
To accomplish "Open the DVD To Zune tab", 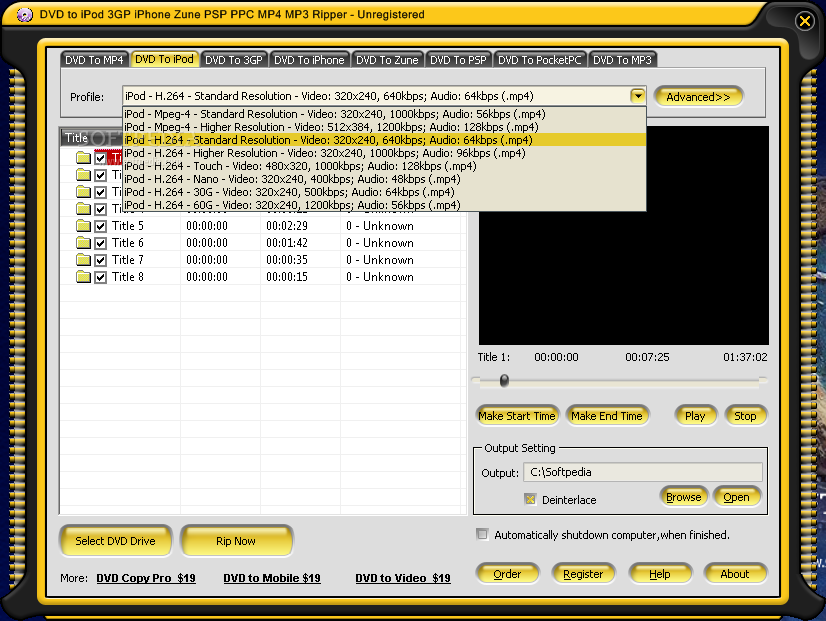I will click(387, 60).
